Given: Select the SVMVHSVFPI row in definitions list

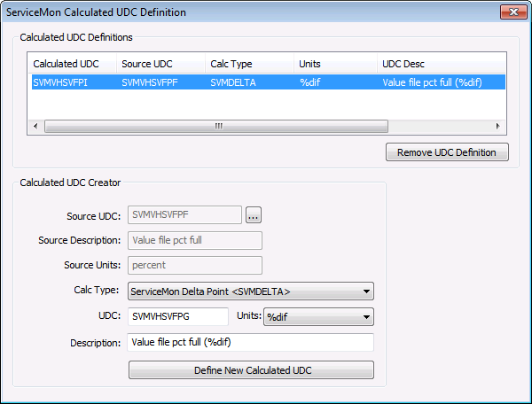Looking at the screenshot, I should tap(269, 82).
